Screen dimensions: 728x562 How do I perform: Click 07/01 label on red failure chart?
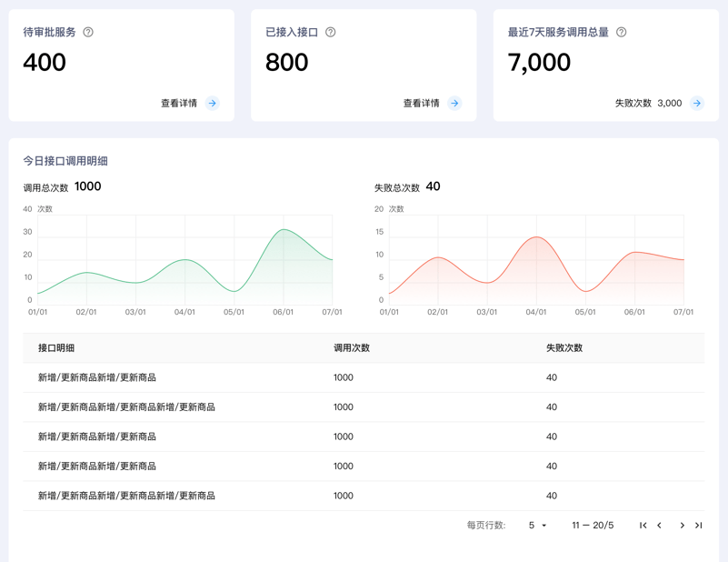683,312
